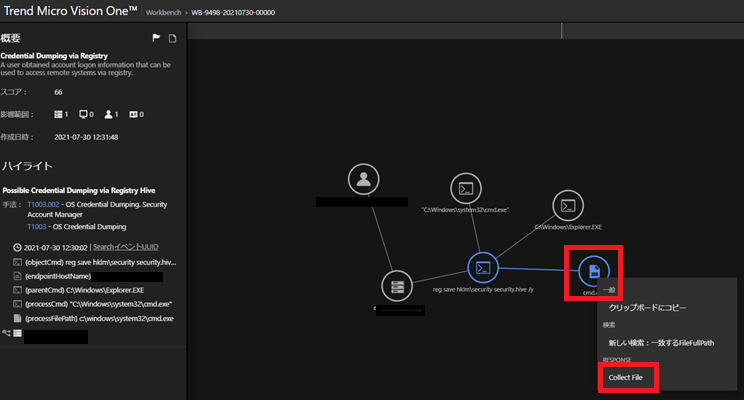Screen dimensions: 744x400
Task: Click the endpoint count icon in impact scope
Action: [x=58, y=114]
